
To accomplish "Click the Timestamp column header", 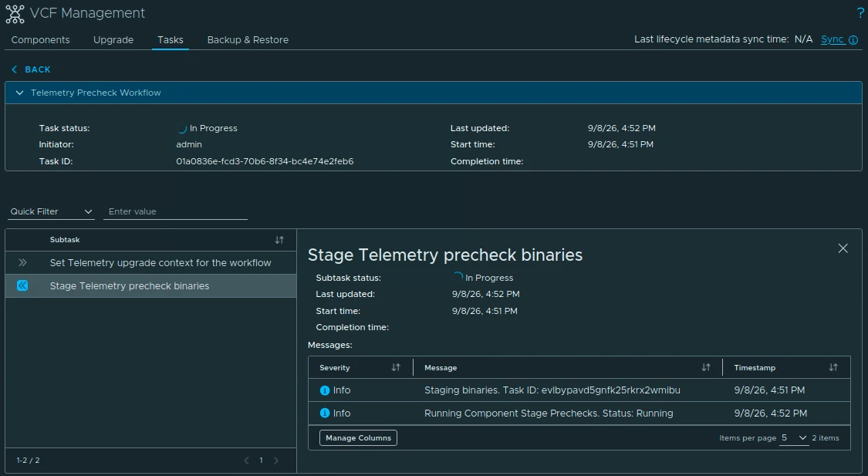I will (x=755, y=367).
